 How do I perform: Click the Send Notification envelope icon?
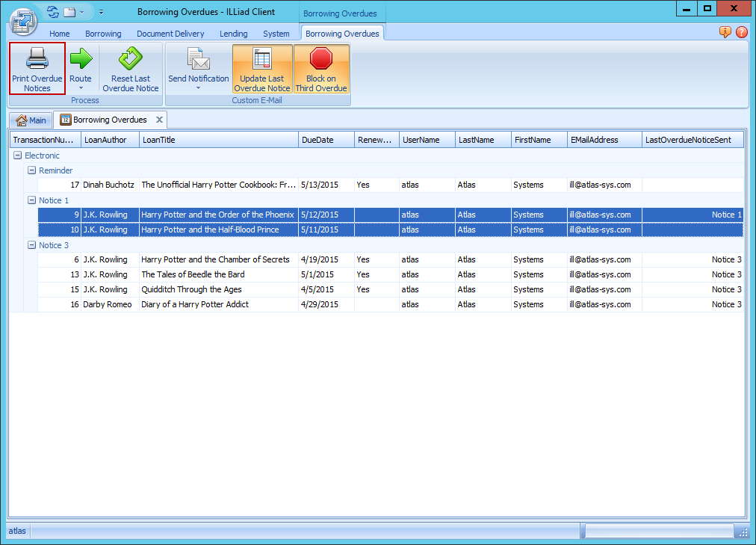click(x=198, y=59)
